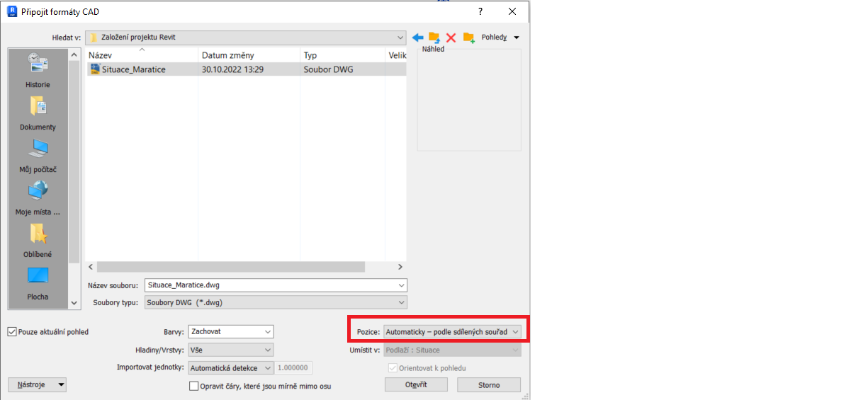This screenshot has height=412, width=868.
Task: Expand the Hladiny/Vrstvy dropdown
Action: (230, 350)
